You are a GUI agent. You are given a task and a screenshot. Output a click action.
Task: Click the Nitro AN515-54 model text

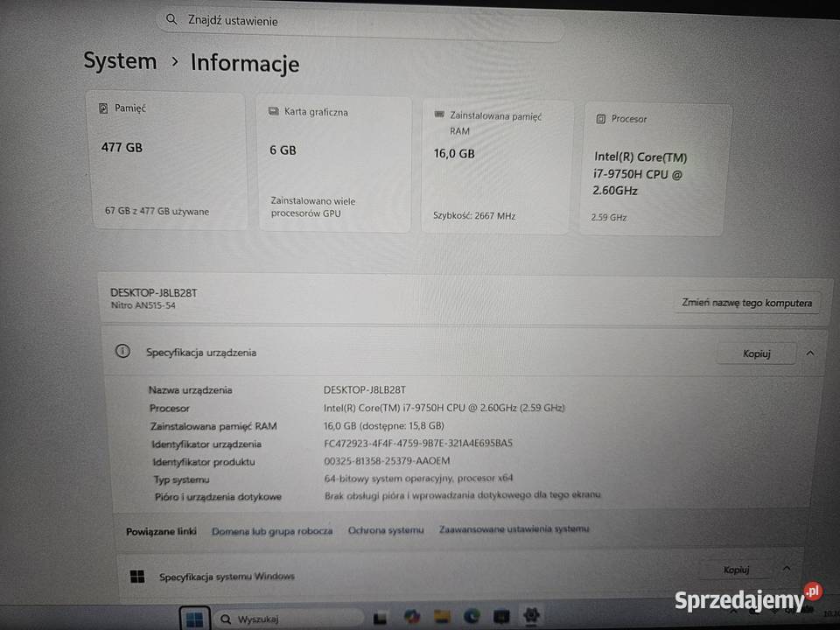[x=143, y=305]
